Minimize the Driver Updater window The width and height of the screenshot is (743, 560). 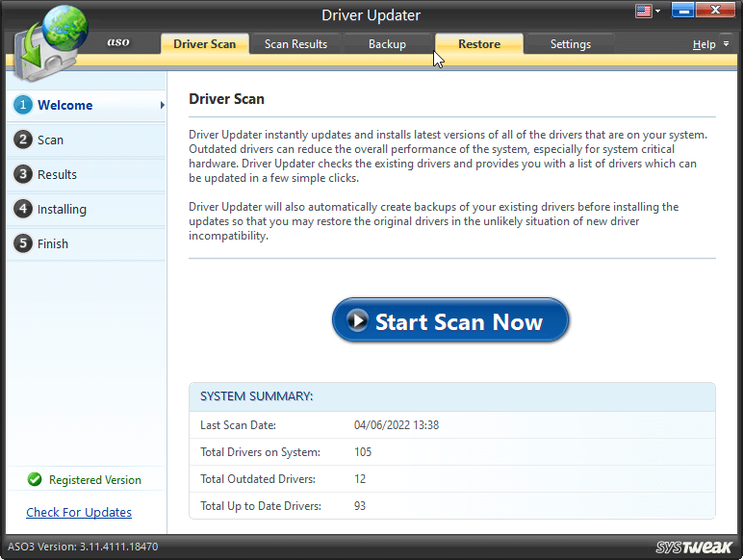(682, 10)
